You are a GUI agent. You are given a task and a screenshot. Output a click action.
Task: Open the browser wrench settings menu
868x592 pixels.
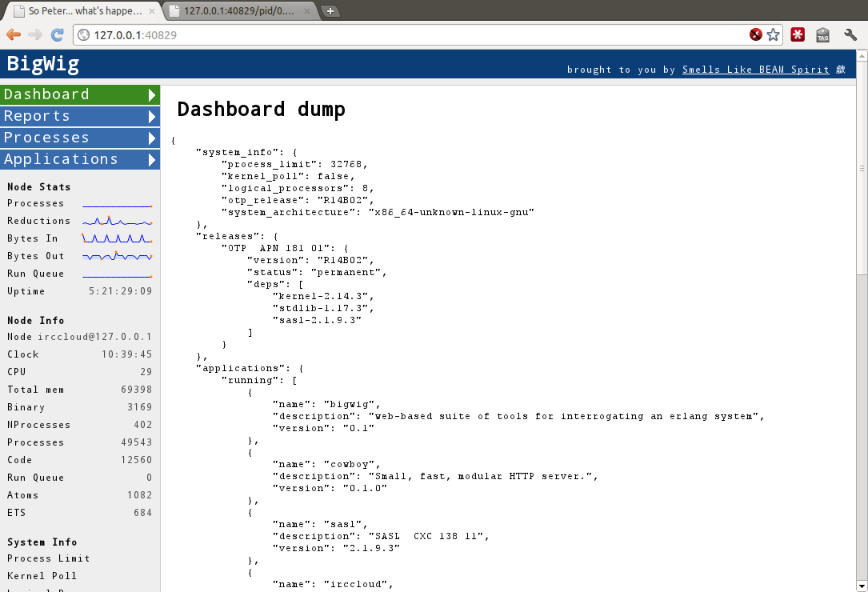click(850, 35)
